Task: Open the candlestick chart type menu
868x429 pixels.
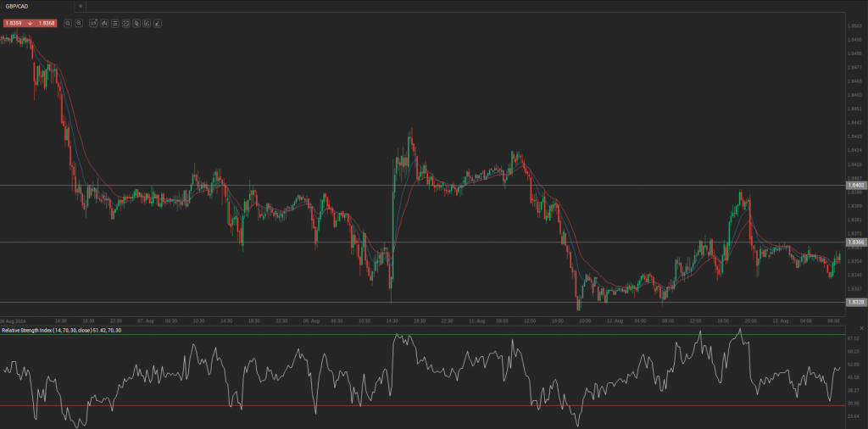Action: pyautogui.click(x=103, y=23)
